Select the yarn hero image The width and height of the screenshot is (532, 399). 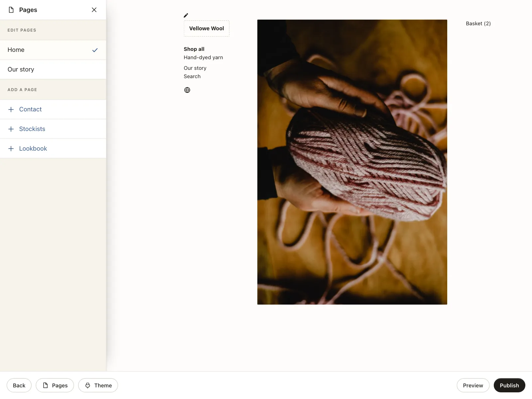click(352, 162)
